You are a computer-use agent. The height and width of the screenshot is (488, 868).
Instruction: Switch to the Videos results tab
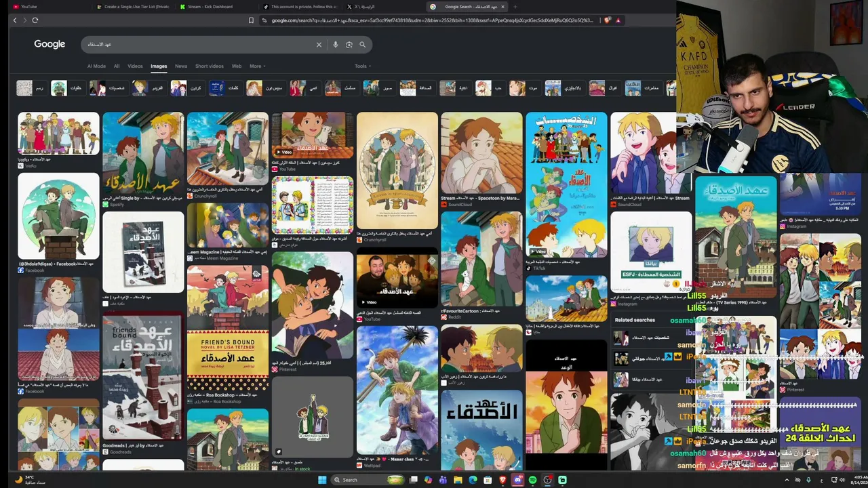click(x=135, y=66)
